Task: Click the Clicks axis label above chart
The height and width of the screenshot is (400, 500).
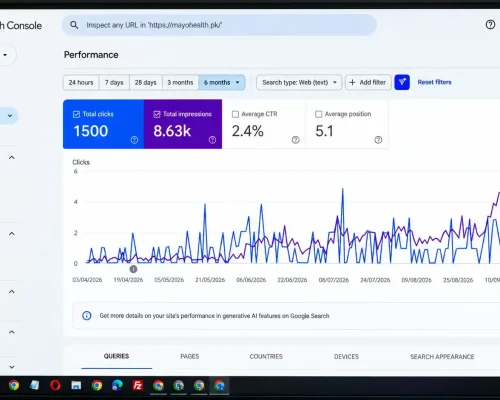Action: (81, 162)
